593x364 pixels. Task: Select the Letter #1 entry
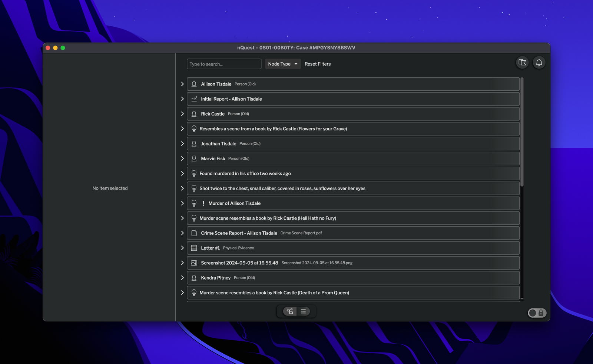(353, 248)
